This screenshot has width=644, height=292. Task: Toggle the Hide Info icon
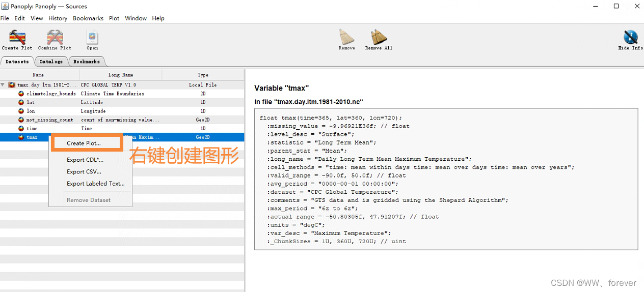631,37
